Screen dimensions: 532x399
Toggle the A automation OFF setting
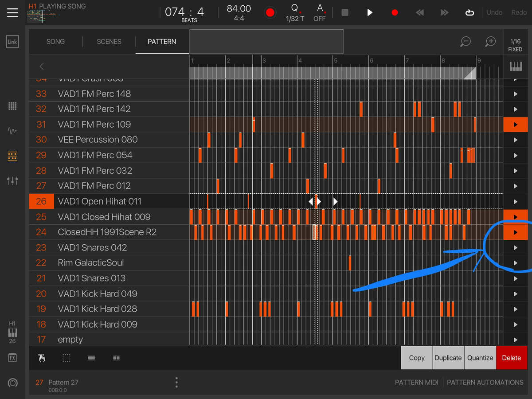pos(320,13)
